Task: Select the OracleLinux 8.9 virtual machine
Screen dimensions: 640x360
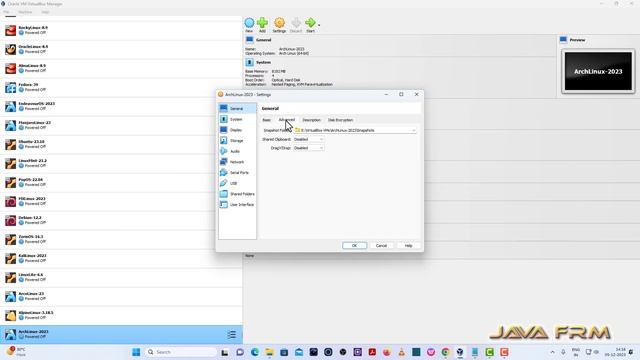Action: click(x=121, y=49)
